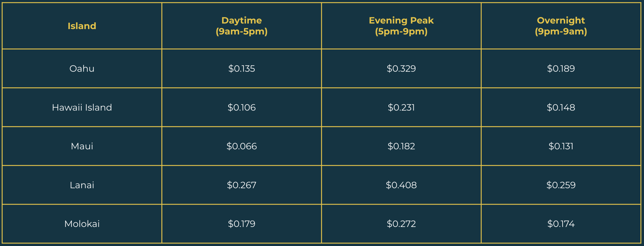
Task: Click Maui daytime rate $0.066
Action: tap(242, 146)
